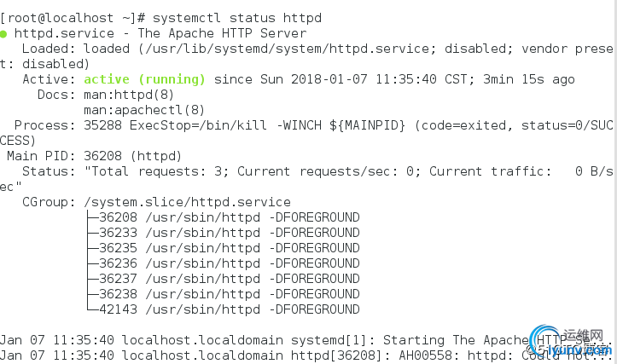This screenshot has width=617, height=364.
Task: Click the CGroup path /system.slice/httpd.service
Action: 187,202
